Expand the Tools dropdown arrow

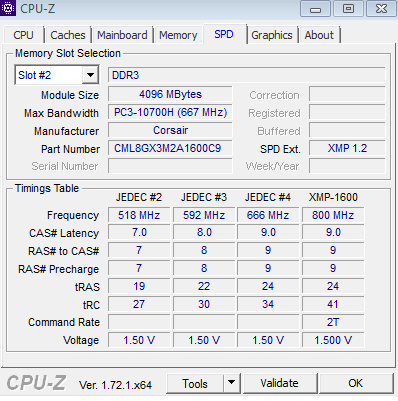(x=232, y=383)
